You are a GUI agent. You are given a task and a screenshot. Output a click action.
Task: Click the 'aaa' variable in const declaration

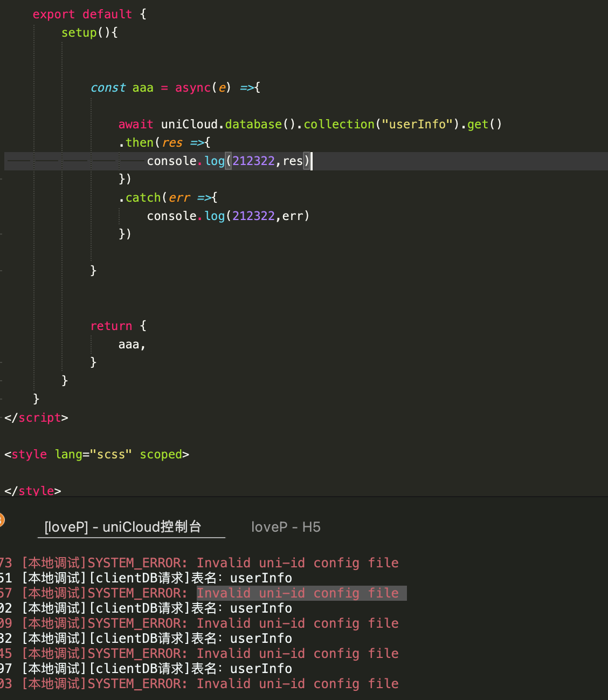143,88
